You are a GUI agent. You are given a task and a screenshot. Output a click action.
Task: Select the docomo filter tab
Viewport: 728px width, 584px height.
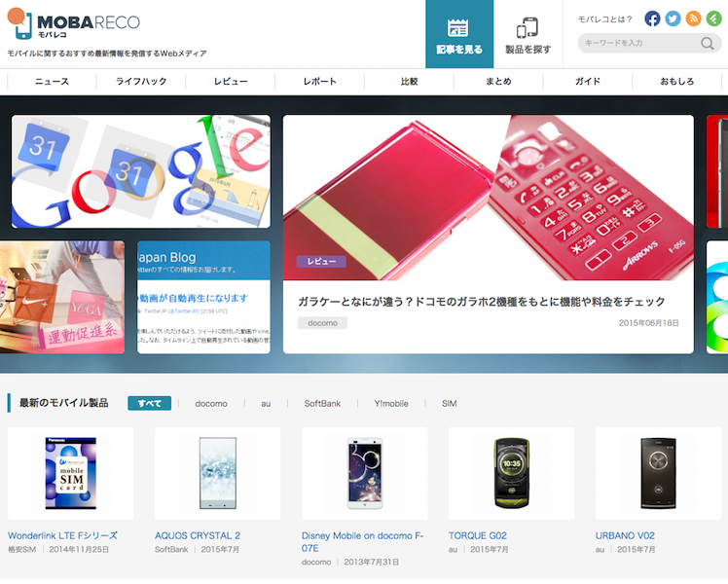[211, 404]
